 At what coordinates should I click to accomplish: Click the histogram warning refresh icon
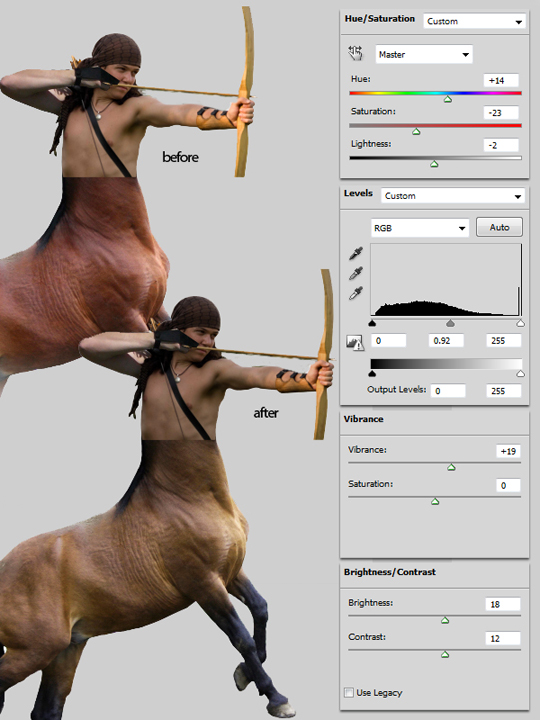pyautogui.click(x=354, y=342)
